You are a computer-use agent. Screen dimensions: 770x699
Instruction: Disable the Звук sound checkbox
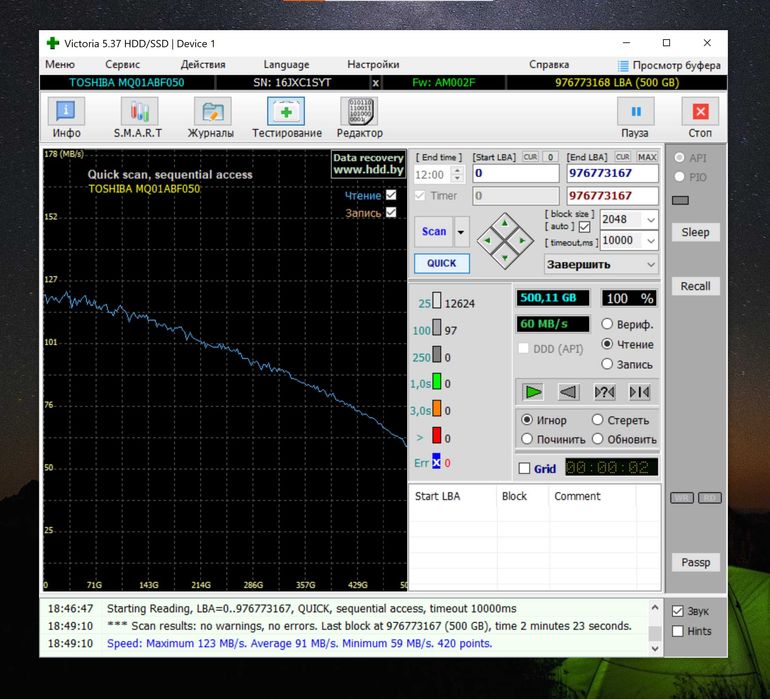678,611
